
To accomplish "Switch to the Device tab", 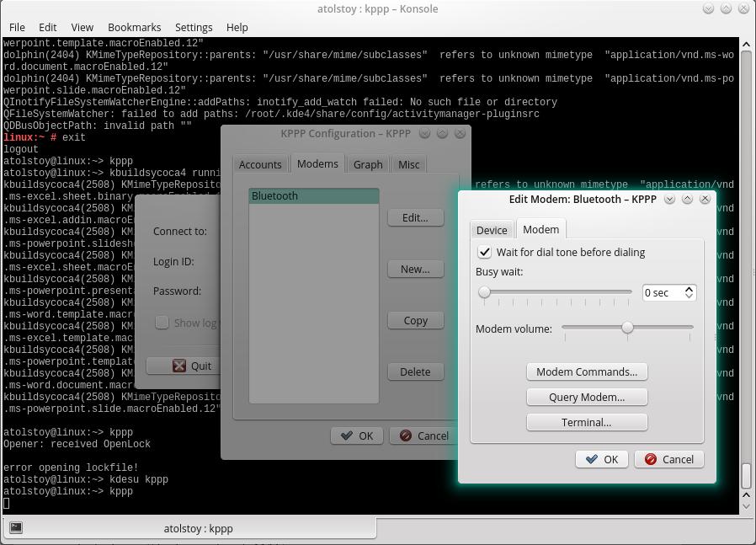I will pyautogui.click(x=492, y=230).
